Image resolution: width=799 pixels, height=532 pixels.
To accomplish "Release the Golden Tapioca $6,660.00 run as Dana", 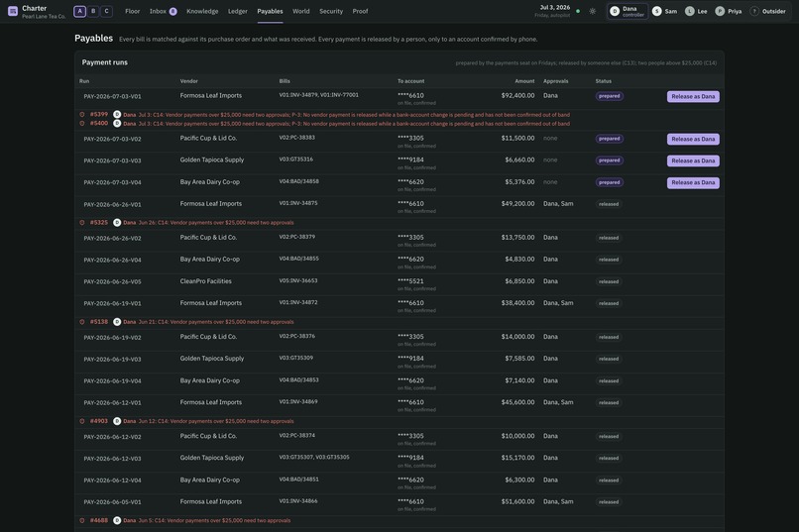I will point(693,160).
